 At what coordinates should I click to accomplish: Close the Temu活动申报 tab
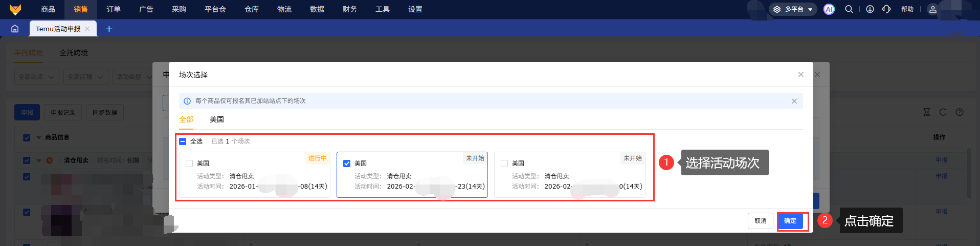pos(87,29)
